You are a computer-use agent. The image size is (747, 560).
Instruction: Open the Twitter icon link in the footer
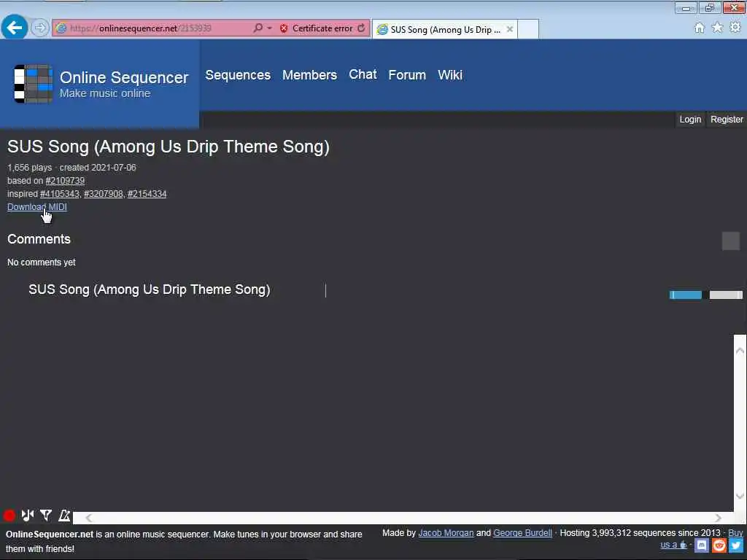pos(736,545)
